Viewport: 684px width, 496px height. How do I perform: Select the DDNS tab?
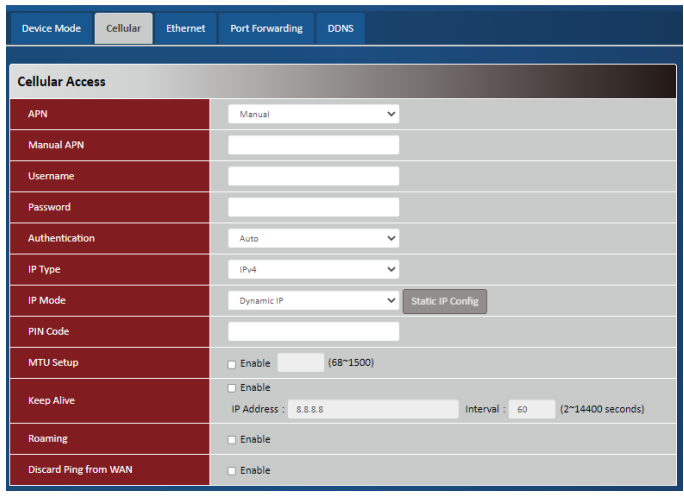340,29
